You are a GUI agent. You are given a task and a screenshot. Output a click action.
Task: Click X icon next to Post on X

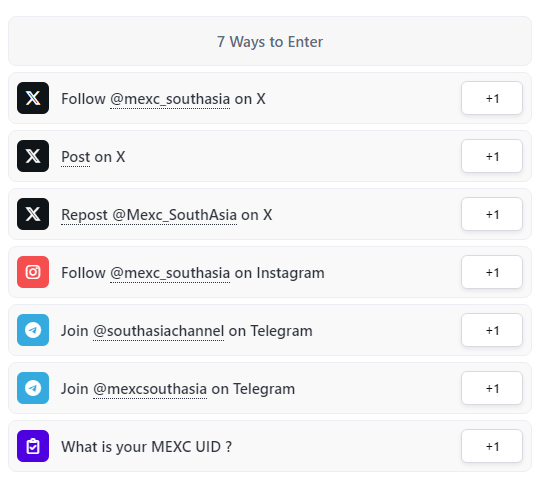(33, 156)
